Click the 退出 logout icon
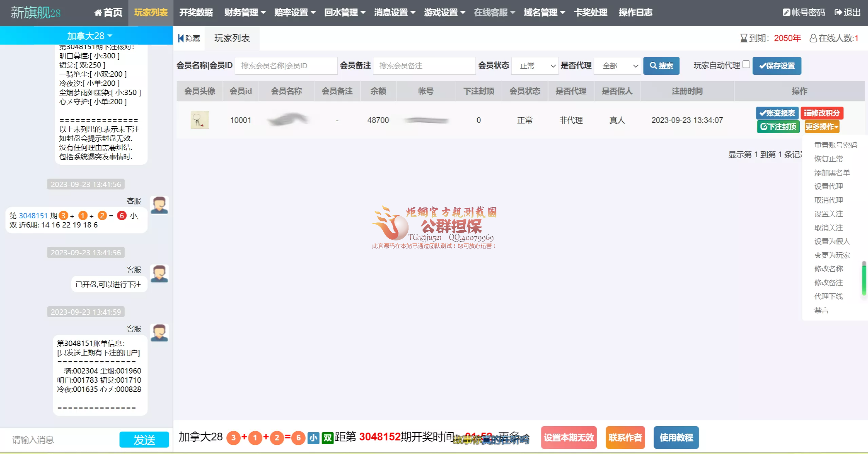This screenshot has height=454, width=868. point(838,13)
